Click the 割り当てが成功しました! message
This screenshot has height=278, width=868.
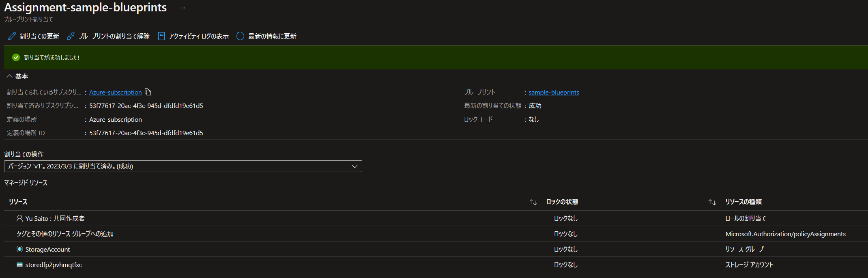(52, 57)
